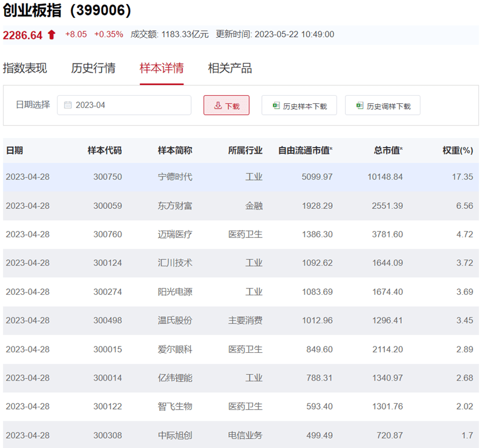This screenshot has width=482, height=448.
Task: Open the 2023-04 date picker field
Action: (x=124, y=105)
